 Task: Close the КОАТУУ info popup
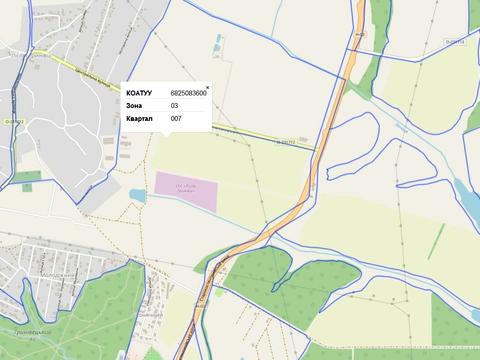[207, 88]
